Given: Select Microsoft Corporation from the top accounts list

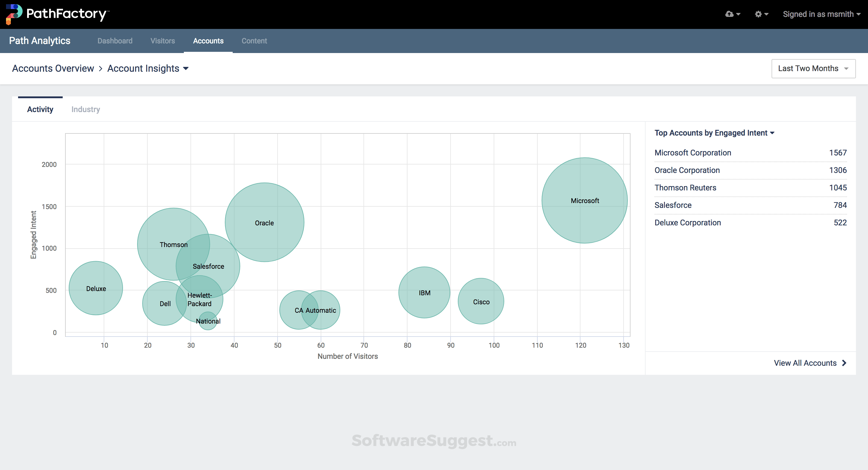Looking at the screenshot, I should click(693, 153).
